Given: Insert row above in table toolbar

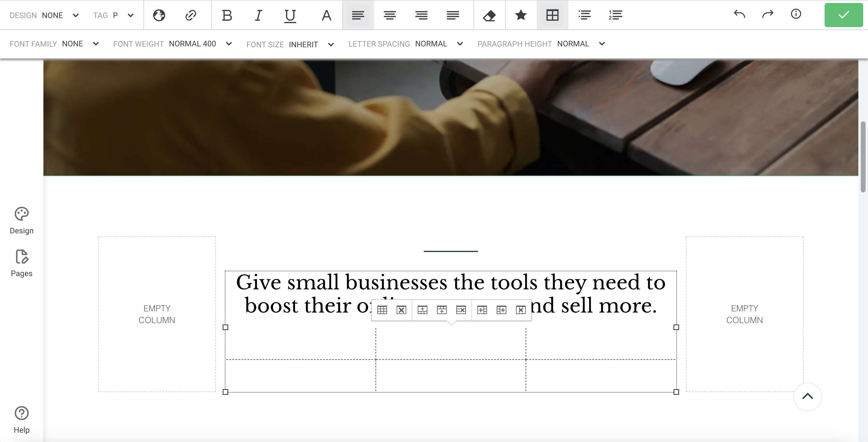Looking at the screenshot, I should point(423,310).
